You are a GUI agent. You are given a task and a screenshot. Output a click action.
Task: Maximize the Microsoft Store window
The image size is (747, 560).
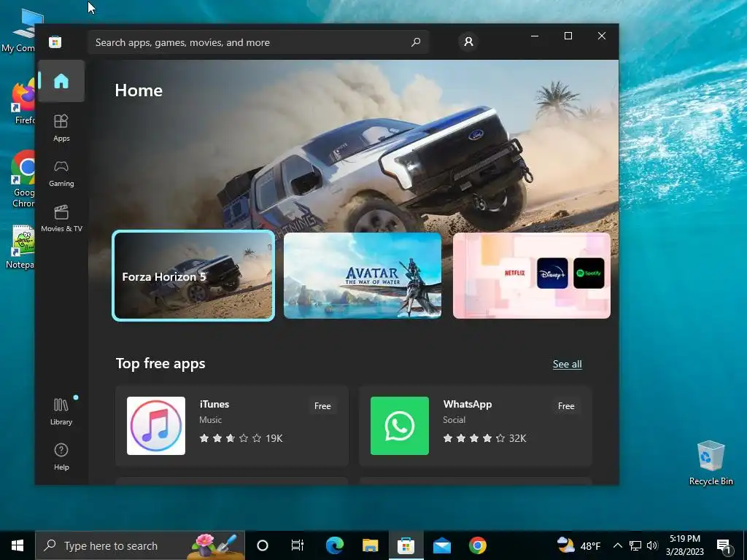(568, 36)
